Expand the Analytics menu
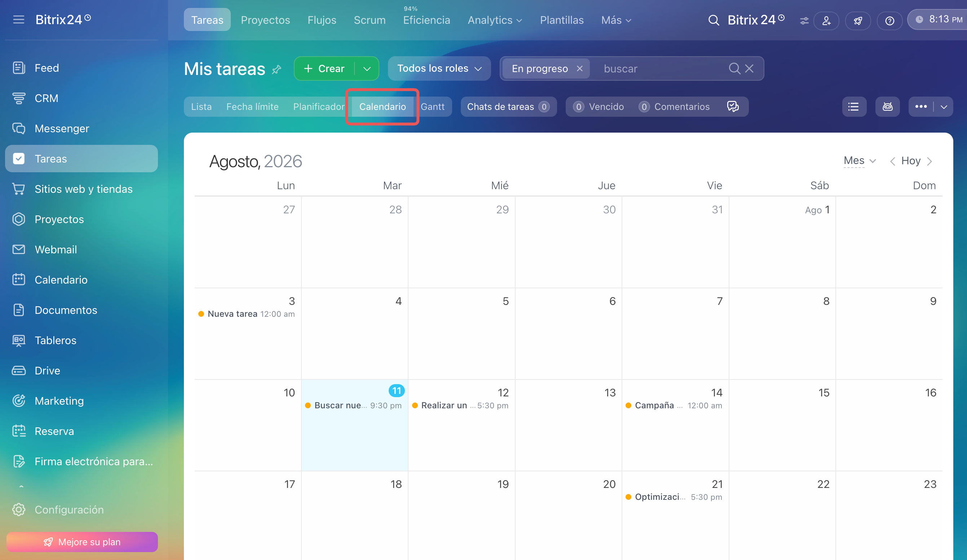 tap(495, 20)
